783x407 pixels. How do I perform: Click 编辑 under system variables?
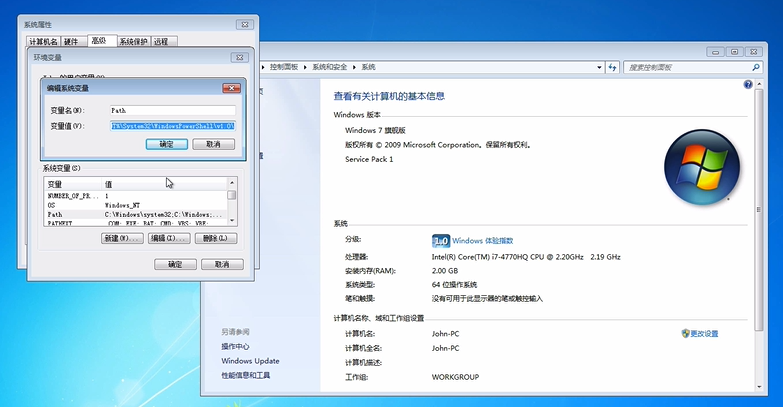point(169,238)
